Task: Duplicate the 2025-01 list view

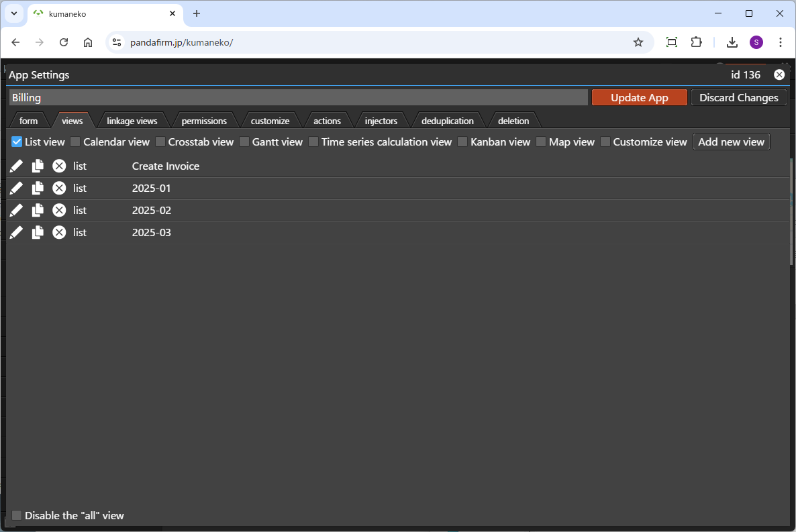Action: point(38,189)
